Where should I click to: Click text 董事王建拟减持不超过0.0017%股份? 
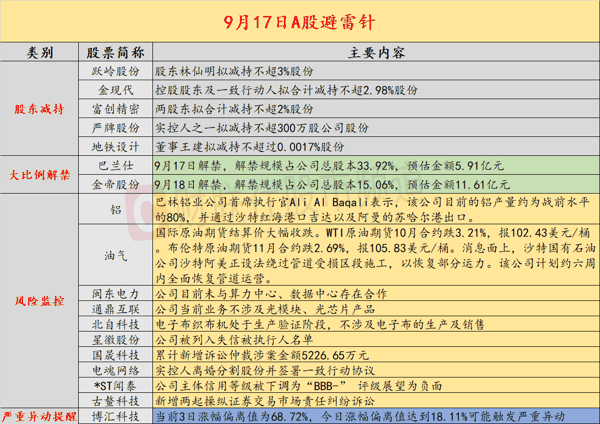tap(249, 147)
